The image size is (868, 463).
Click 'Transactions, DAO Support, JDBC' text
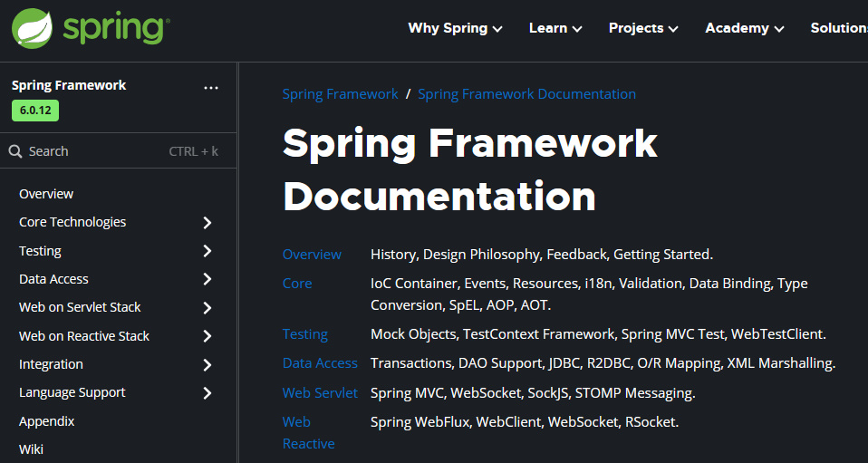[476, 363]
